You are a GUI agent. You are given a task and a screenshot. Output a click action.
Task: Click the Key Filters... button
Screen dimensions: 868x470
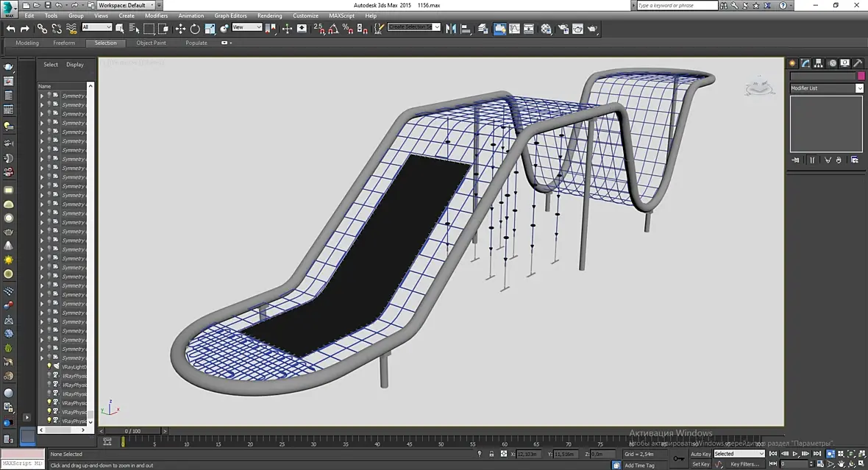click(744, 464)
